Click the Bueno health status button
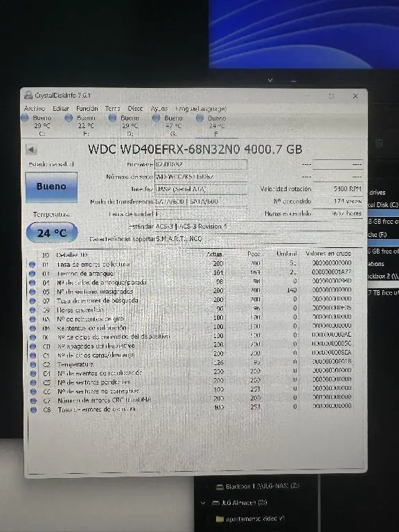This screenshot has height=532, width=399. pos(51,186)
